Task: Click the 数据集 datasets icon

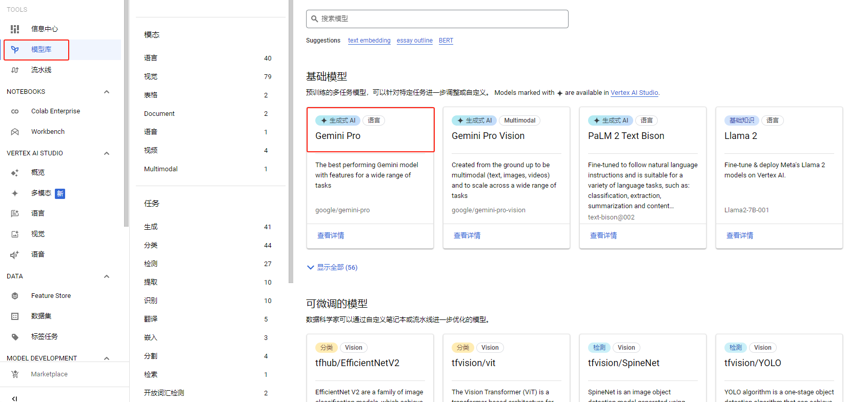Action: 15,316
